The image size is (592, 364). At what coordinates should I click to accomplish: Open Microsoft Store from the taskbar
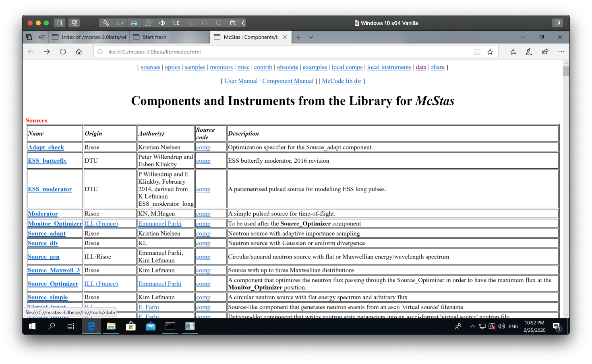tap(131, 326)
